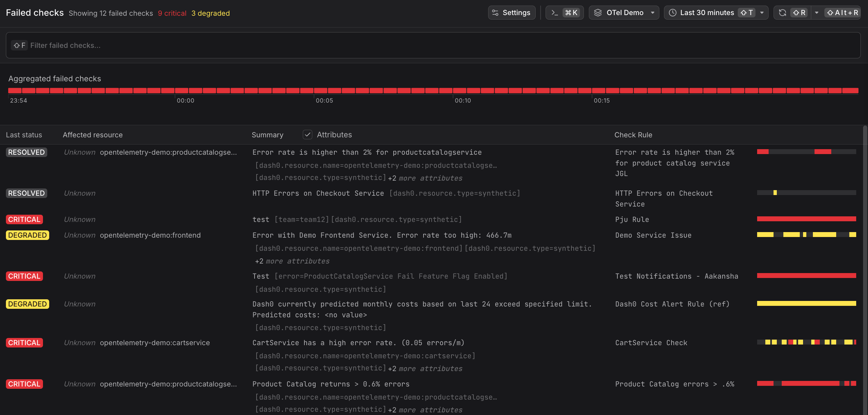Click the aggregated failed checks timeline bar

(x=433, y=90)
